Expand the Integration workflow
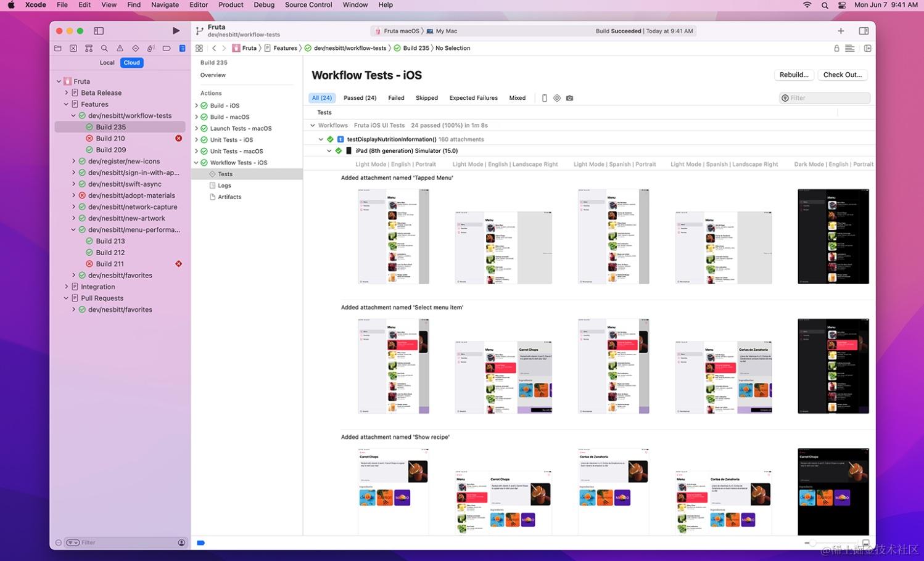 67,287
